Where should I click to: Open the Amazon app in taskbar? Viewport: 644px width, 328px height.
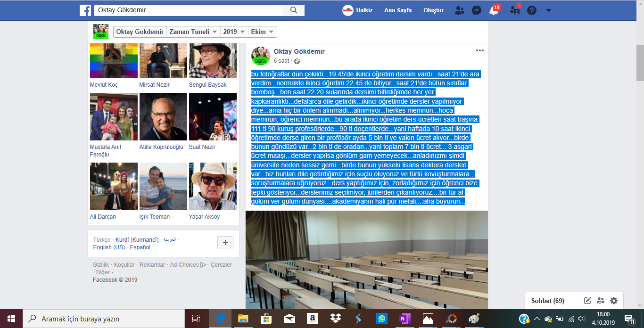312,319
